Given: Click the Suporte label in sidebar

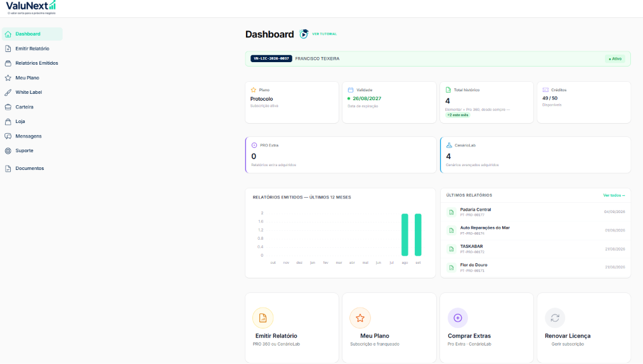Looking at the screenshot, I should coord(24,151).
